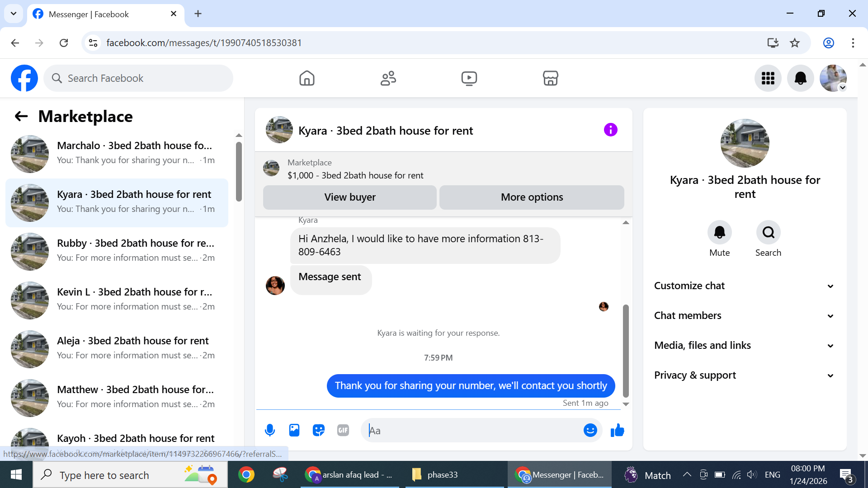Open the Facebook menu grid icon
The width and height of the screenshot is (868, 488).
point(768,78)
